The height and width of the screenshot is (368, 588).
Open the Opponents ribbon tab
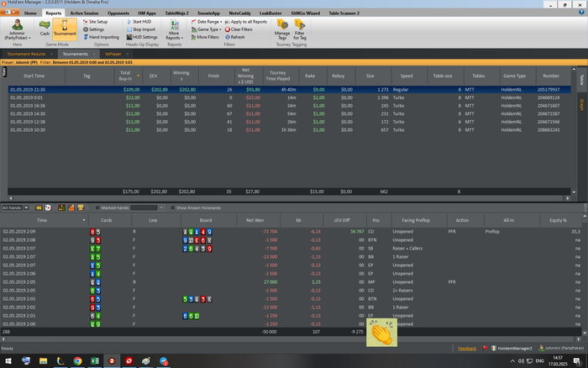tap(118, 13)
